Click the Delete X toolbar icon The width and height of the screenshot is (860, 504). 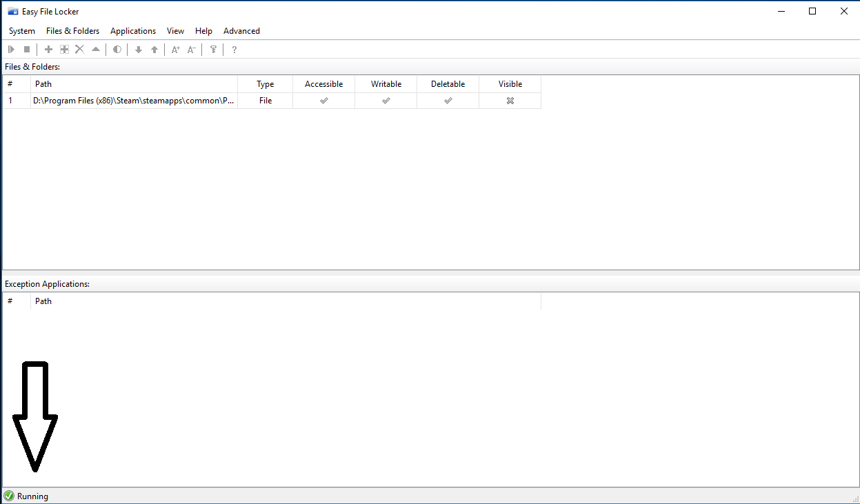click(x=79, y=50)
